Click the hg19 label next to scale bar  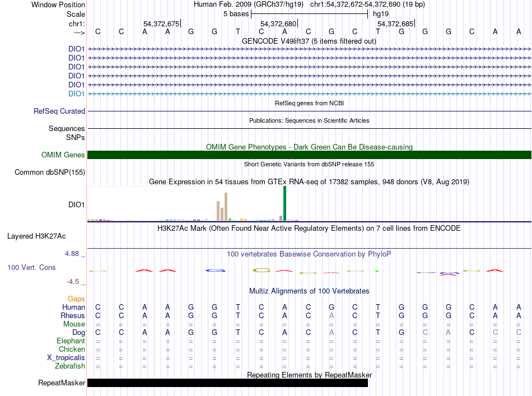tap(381, 14)
